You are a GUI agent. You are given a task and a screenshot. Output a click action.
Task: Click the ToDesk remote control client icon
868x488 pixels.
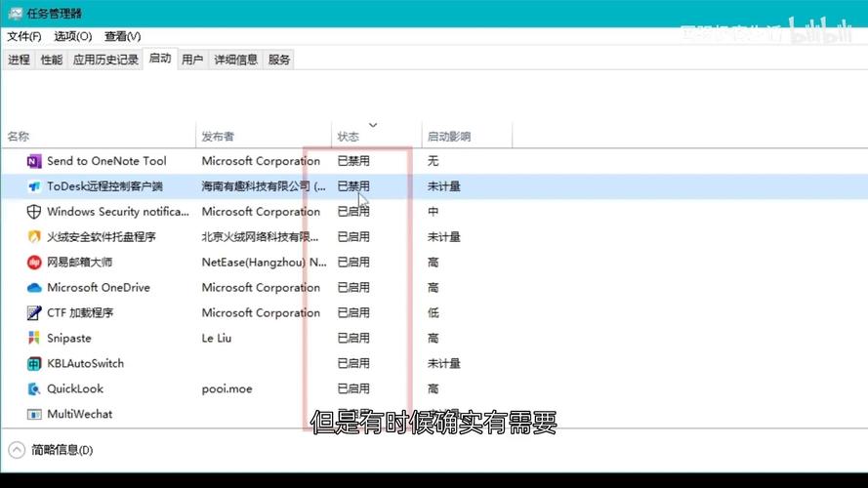point(34,186)
